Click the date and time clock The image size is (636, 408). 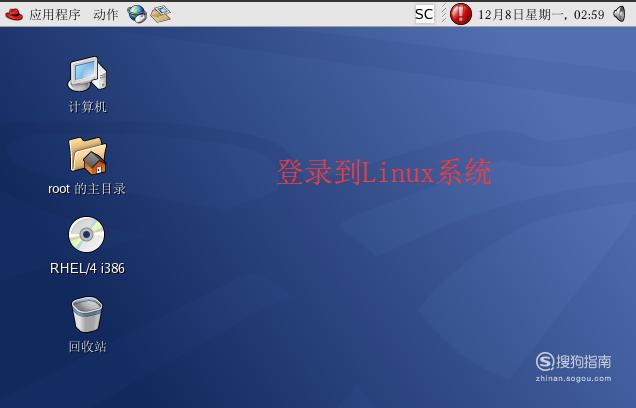click(x=541, y=15)
